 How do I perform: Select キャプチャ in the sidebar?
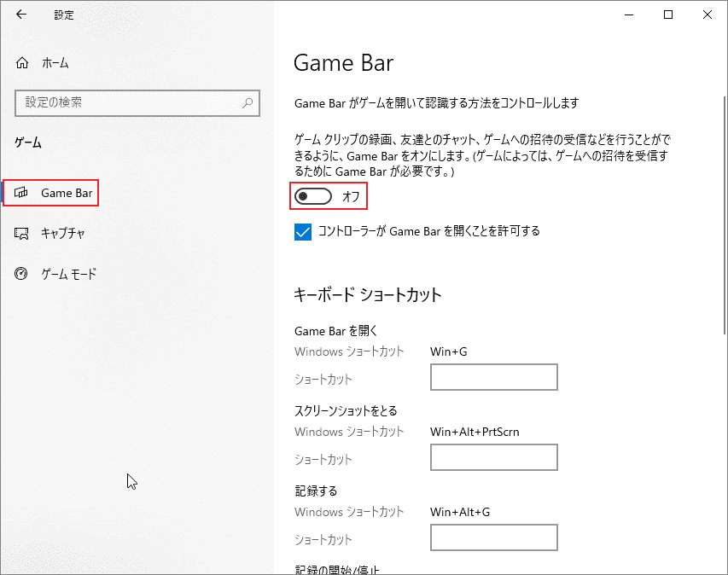63,233
